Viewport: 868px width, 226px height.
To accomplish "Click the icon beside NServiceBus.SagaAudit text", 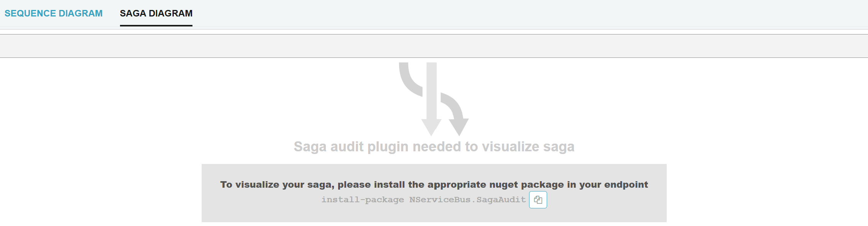I will click(538, 199).
